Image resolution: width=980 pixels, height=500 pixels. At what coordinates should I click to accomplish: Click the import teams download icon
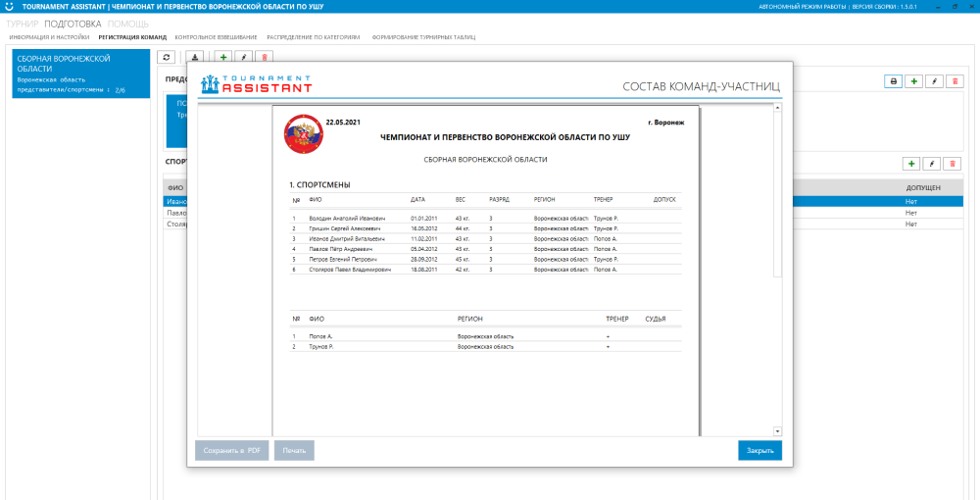195,58
